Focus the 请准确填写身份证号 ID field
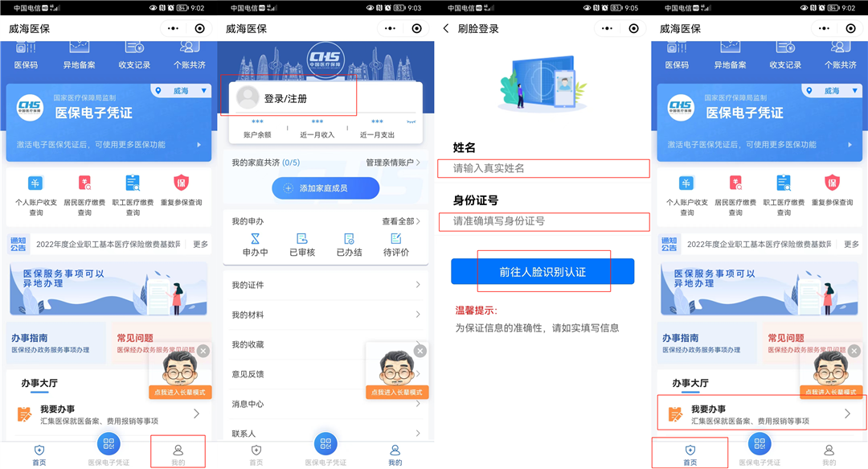The image size is (868, 469). (x=543, y=220)
